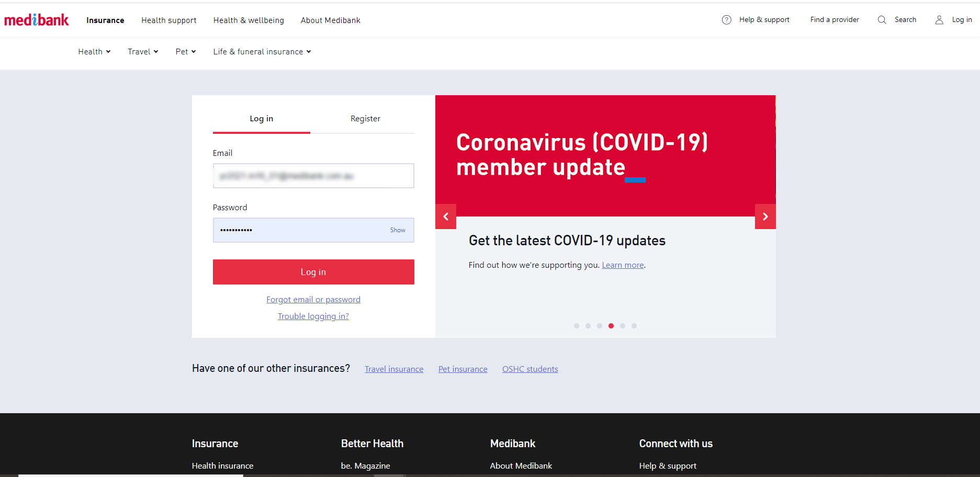Click inside the Email input field
The image size is (980, 477).
point(313,176)
